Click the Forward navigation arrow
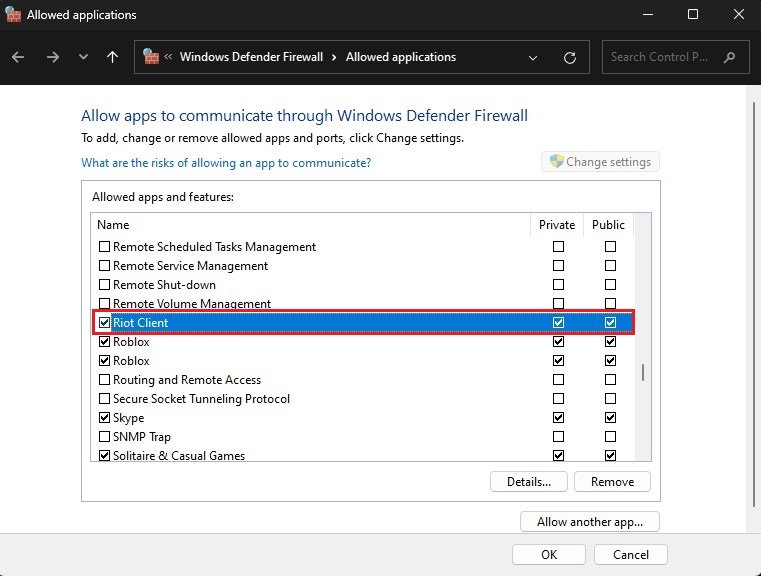The width and height of the screenshot is (761, 576). (x=52, y=57)
